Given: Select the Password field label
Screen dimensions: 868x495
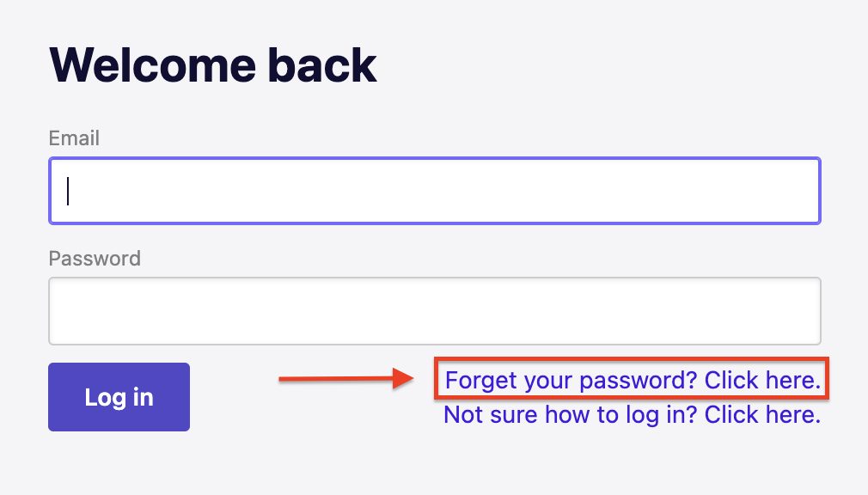Looking at the screenshot, I should (95, 258).
